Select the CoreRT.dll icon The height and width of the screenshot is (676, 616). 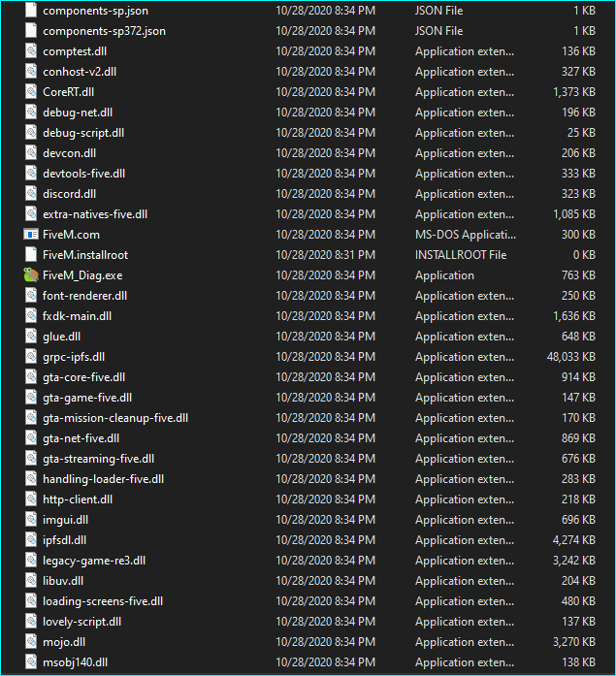31,91
